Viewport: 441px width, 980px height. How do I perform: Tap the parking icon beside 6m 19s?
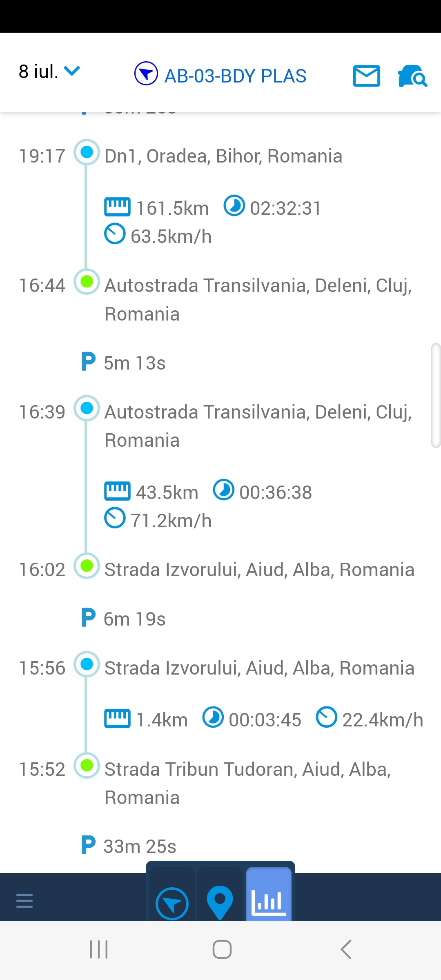coord(88,618)
